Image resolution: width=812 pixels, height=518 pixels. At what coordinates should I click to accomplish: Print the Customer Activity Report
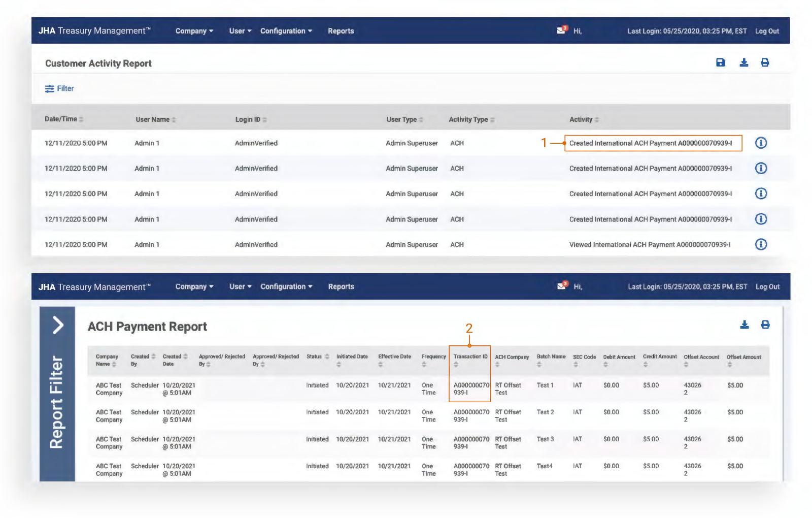765,62
